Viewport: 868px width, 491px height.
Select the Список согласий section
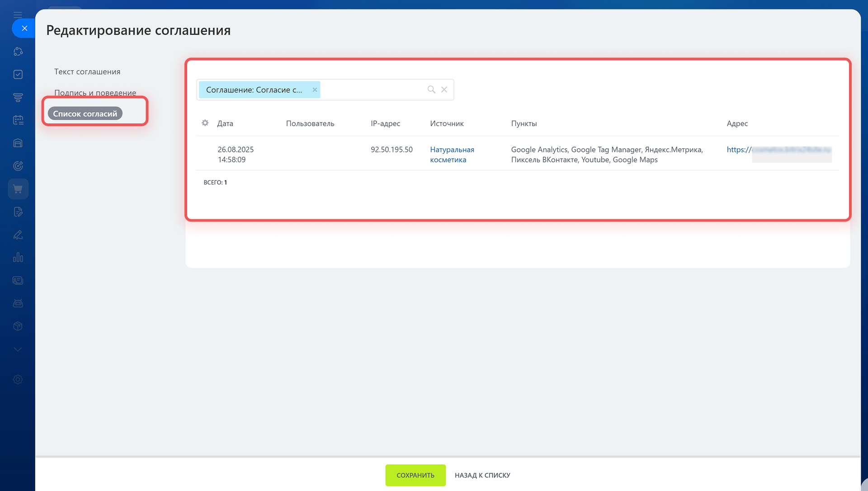coord(85,113)
